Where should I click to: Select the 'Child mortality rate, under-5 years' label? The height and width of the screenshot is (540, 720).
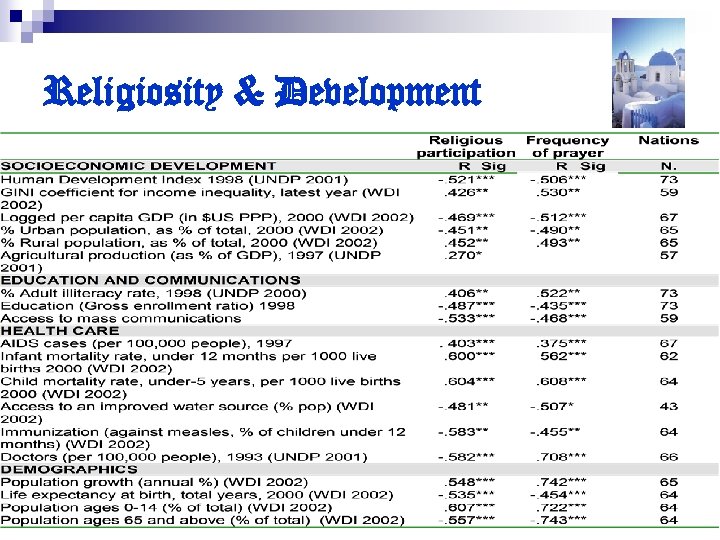(x=200, y=388)
